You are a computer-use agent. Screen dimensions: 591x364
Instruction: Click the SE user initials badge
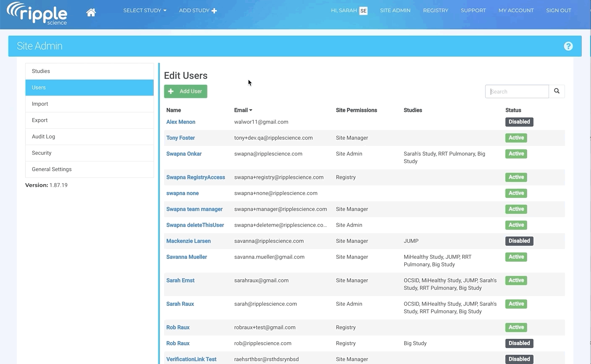pos(363,11)
